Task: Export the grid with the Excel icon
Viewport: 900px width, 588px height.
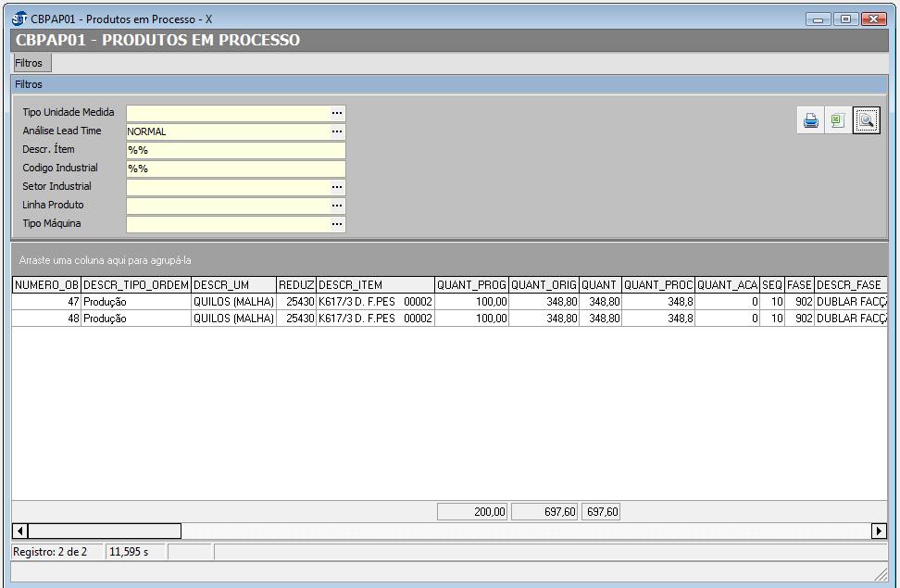Action: tap(838, 121)
